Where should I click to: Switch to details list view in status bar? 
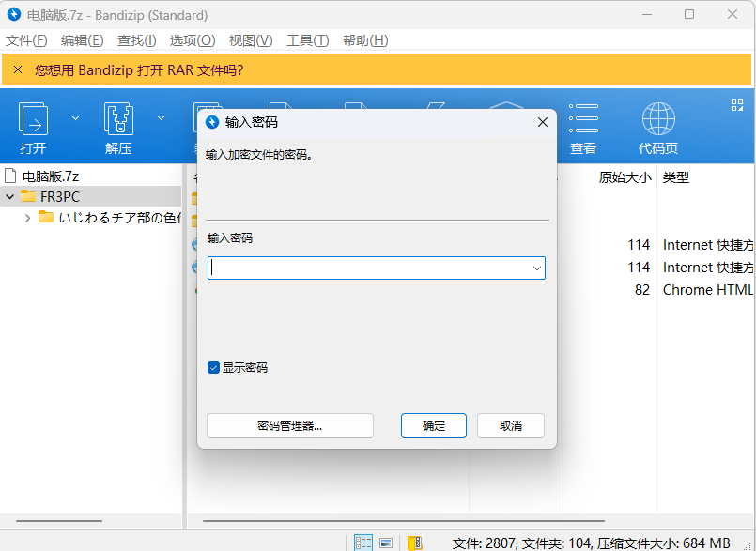(x=363, y=543)
